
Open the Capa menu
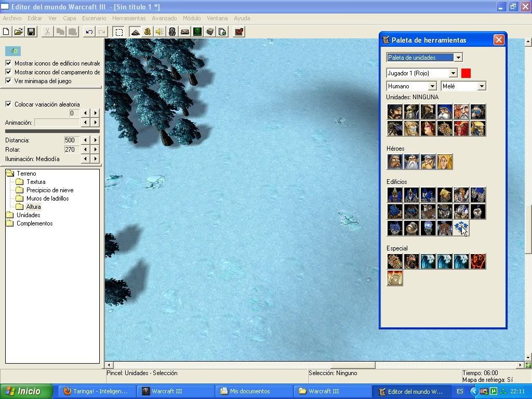coord(69,18)
